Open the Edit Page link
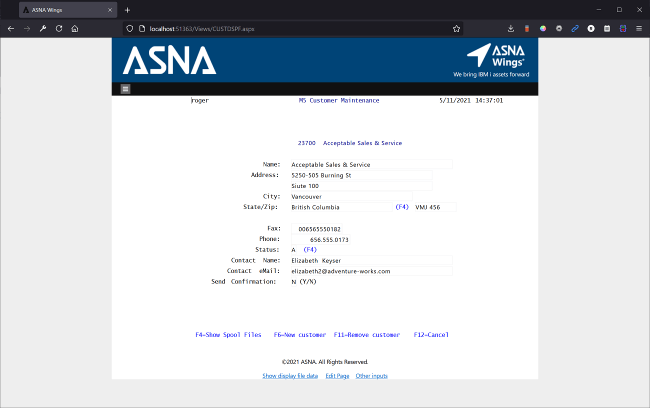650x408 pixels. pos(337,376)
